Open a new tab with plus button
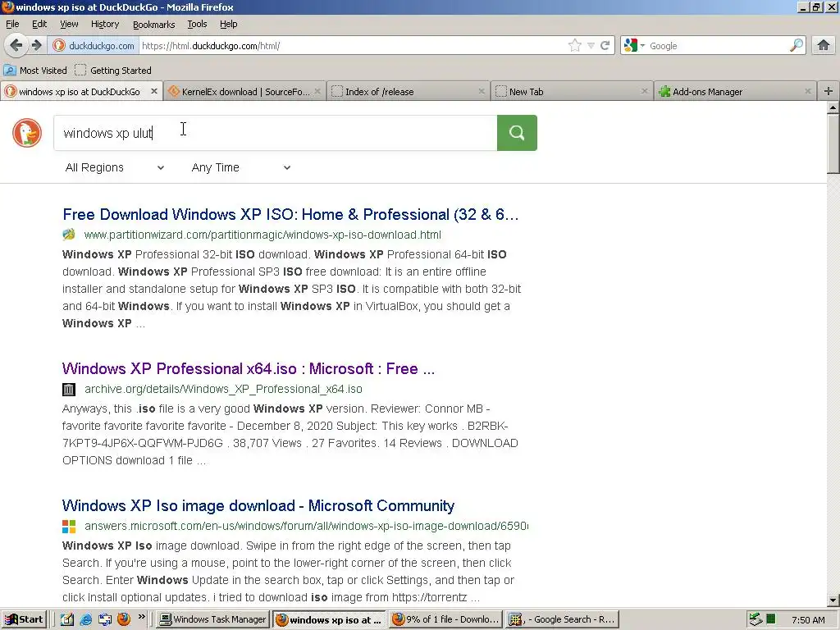This screenshot has height=630, width=840. tap(829, 91)
